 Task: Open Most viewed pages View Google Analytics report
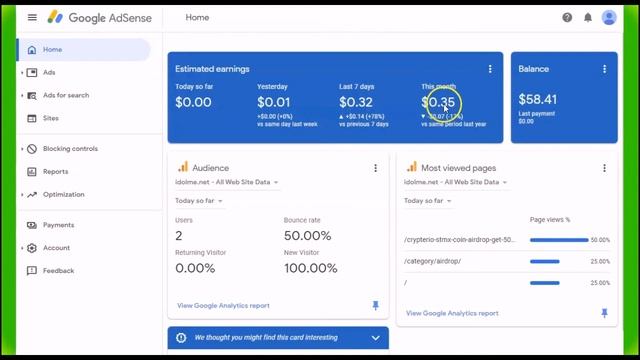(452, 313)
